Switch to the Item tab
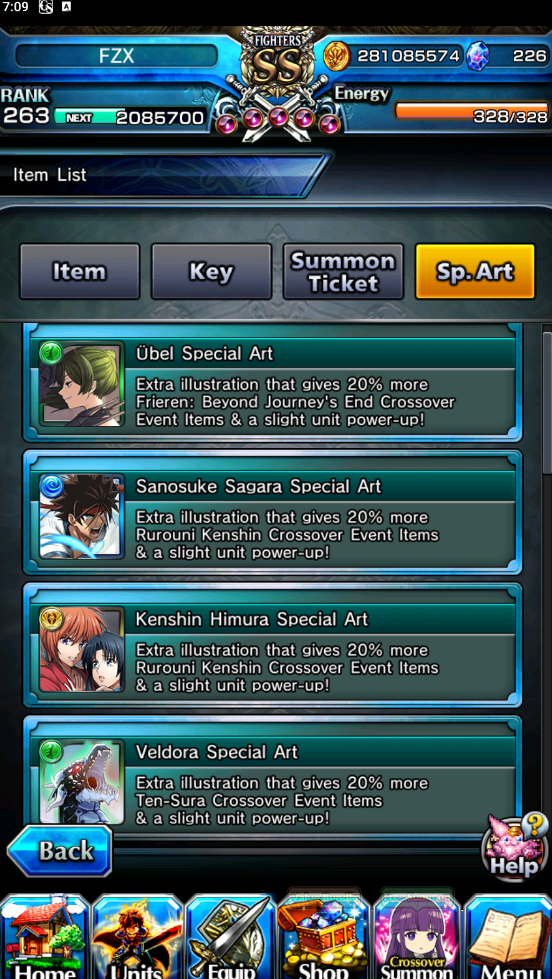Image resolution: width=552 pixels, height=979 pixels. 80,272
